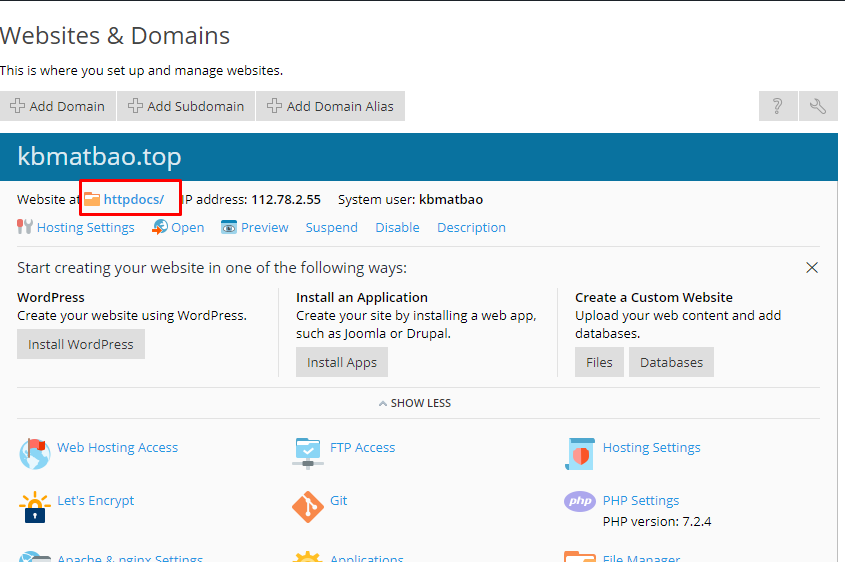Open the Description link

coord(471,227)
